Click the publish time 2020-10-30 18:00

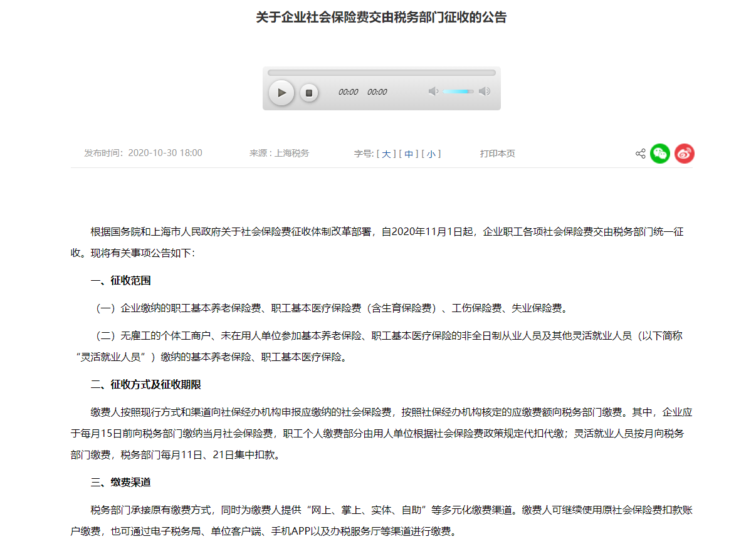(164, 153)
